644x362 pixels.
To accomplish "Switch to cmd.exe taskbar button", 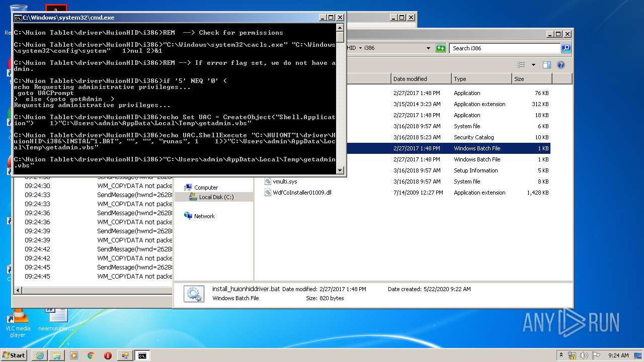I will (142, 355).
